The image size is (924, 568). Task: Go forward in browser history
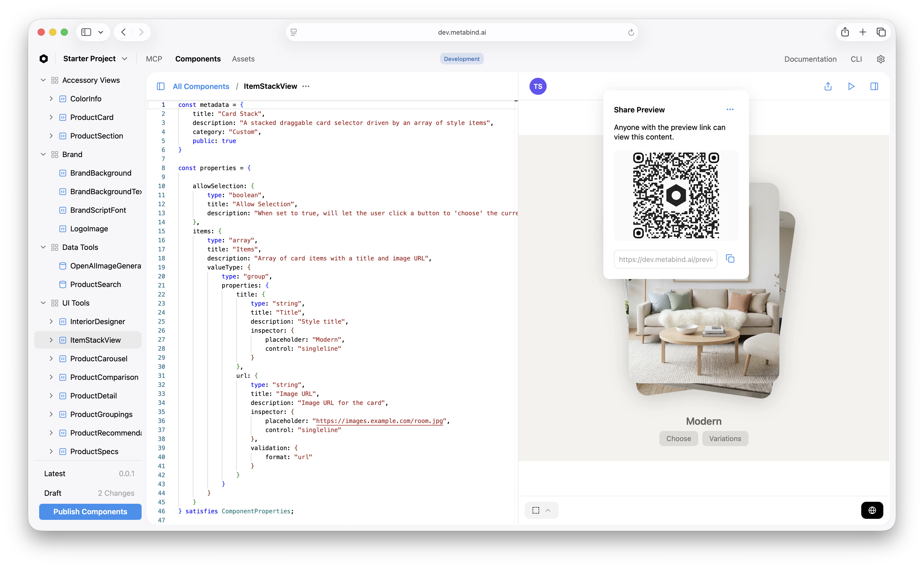point(141,32)
